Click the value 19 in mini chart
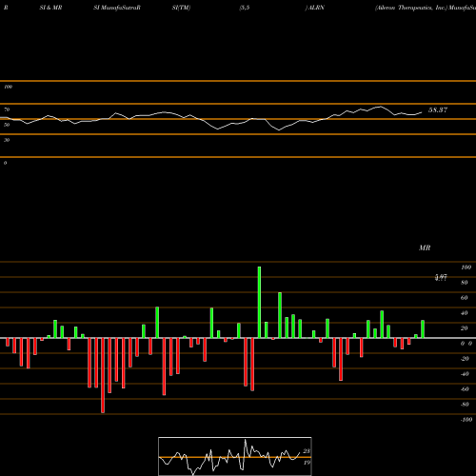The width and height of the screenshot is (476, 476). [x=307, y=463]
